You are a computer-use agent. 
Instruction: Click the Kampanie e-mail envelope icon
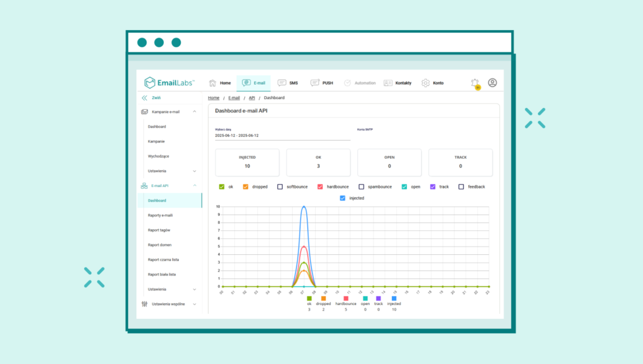pos(144,112)
